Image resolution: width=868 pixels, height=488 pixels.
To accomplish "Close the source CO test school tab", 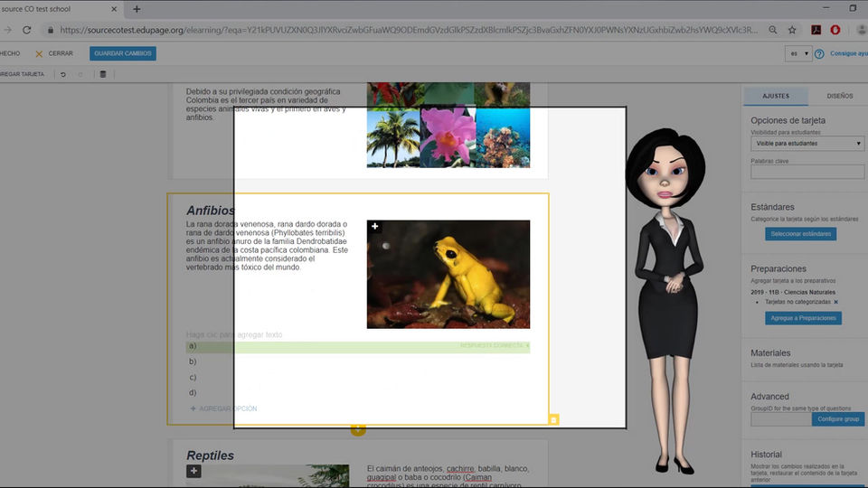I will pyautogui.click(x=114, y=9).
